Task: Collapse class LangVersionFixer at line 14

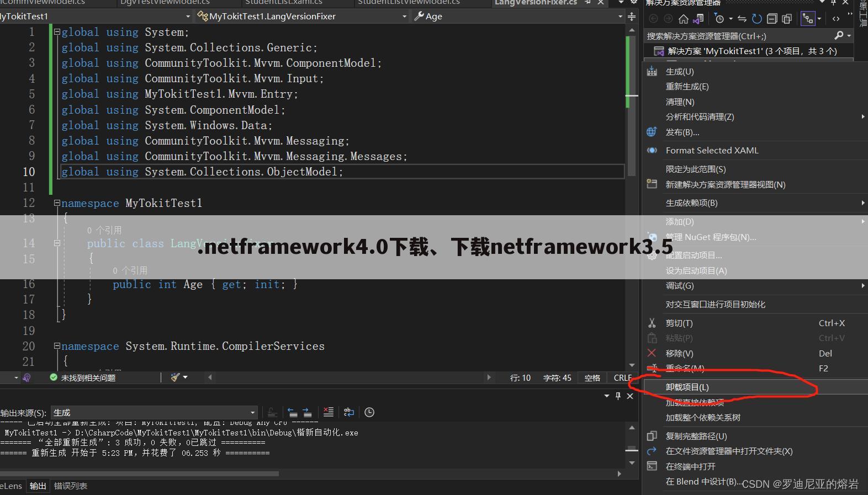Action: pyautogui.click(x=57, y=243)
